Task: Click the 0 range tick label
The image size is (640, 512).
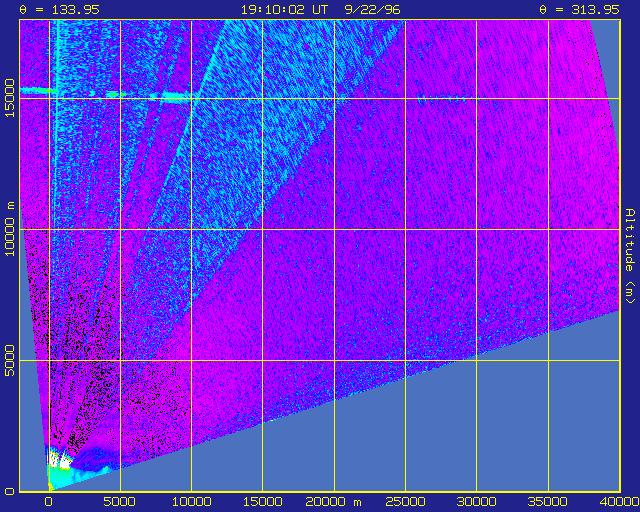Action: click(49, 502)
